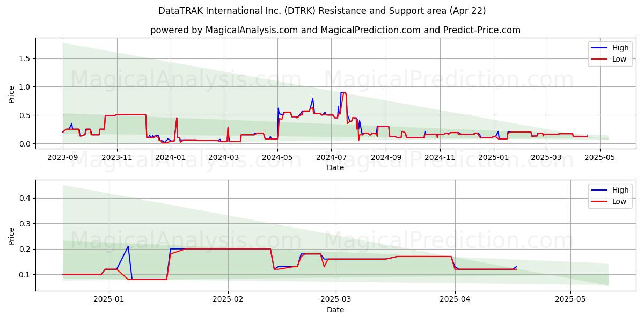
Task: Click the January 2025 blue spike near 0.21 in lower chart
Action: 128,246
